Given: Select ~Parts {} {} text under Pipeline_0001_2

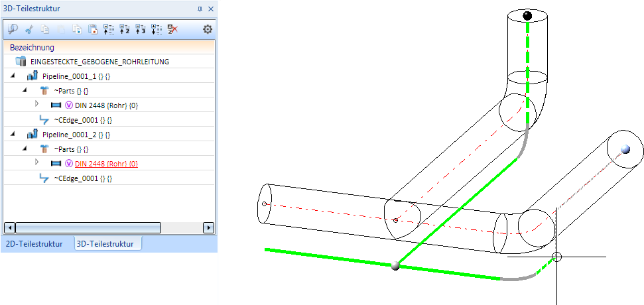Looking at the screenshot, I should click(x=72, y=149).
